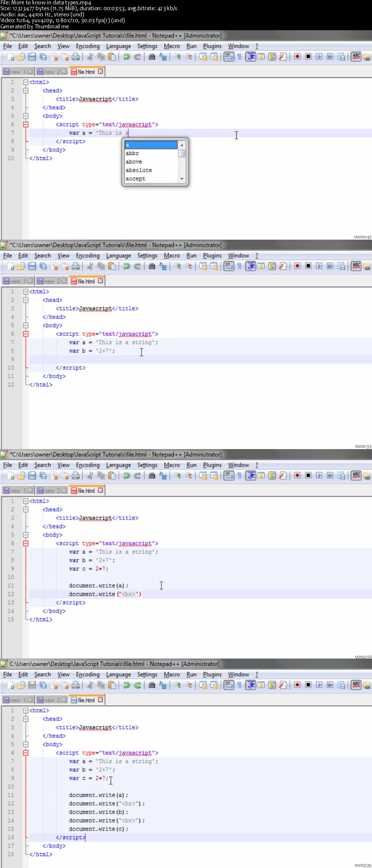Viewport: 372px width, 868px height.
Task: Choose 'above' from the autocomplete popup
Action: click(x=151, y=162)
